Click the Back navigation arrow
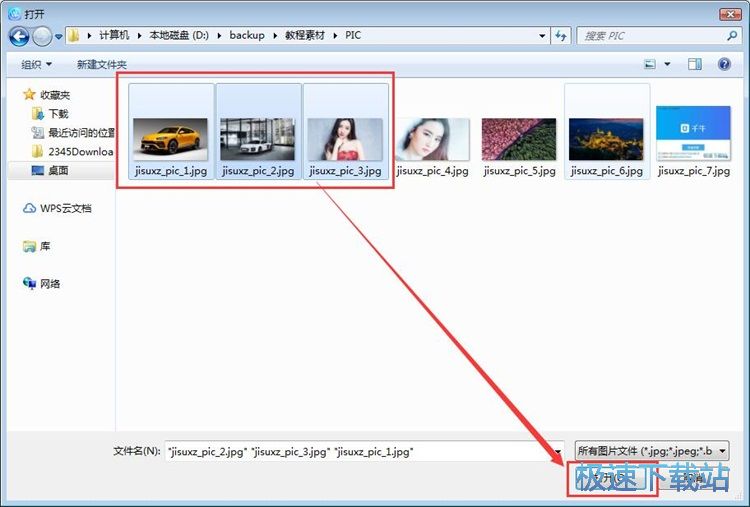750x507 pixels. [19, 36]
